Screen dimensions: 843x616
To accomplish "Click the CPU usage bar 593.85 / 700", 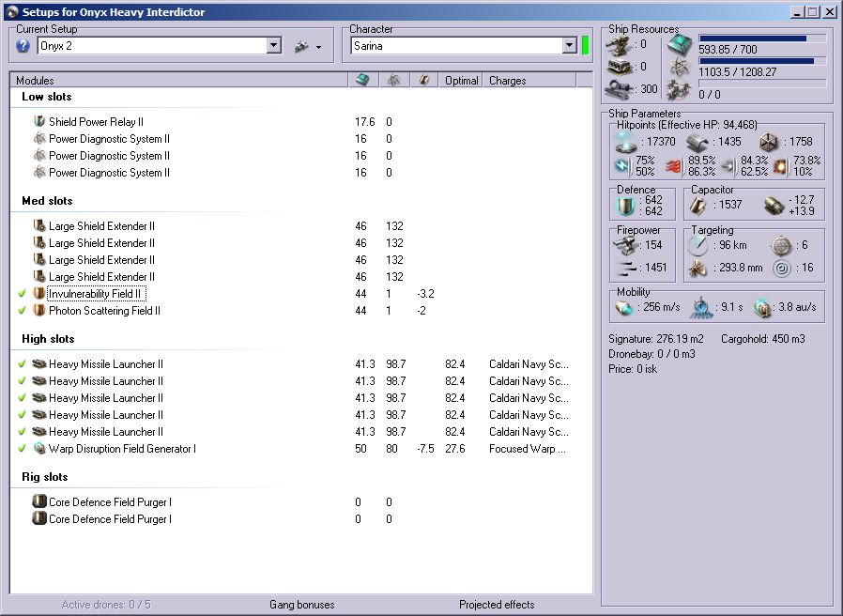I will pyautogui.click(x=762, y=38).
